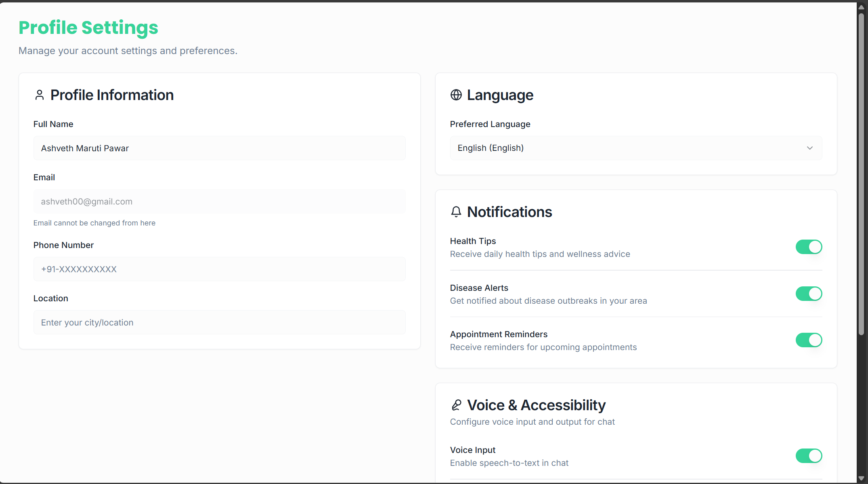868x484 pixels.
Task: Click the disabled Email field
Action: click(219, 202)
